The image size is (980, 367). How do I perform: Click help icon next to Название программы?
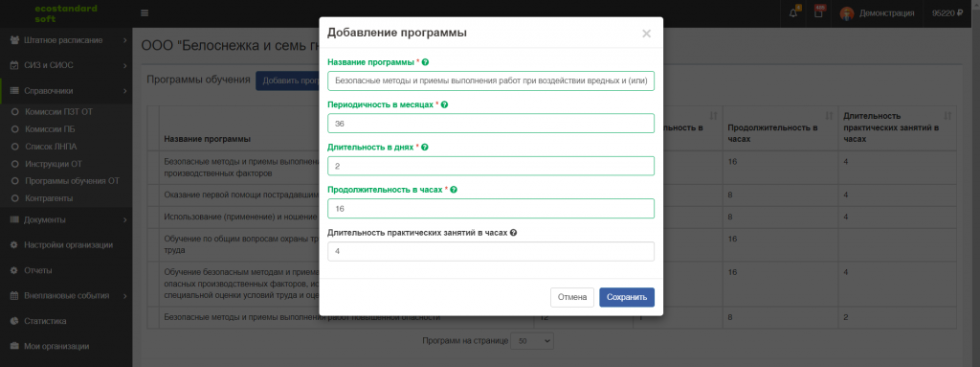pos(425,62)
